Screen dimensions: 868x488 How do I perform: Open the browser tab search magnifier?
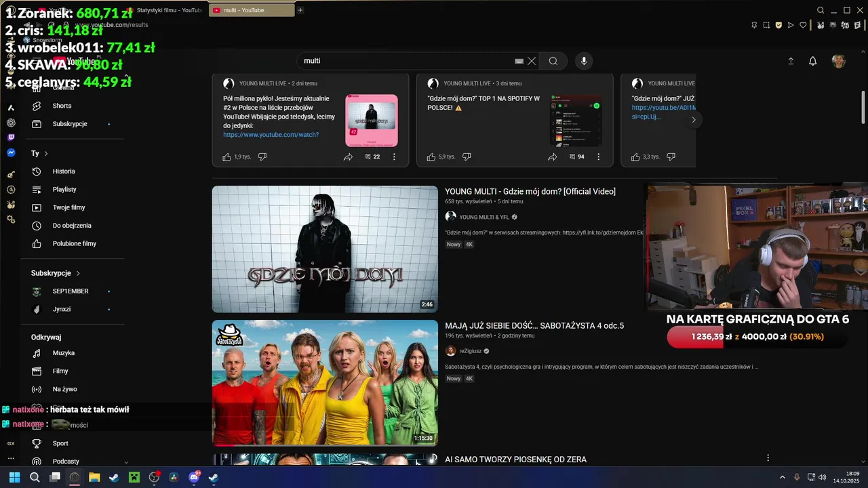(x=821, y=10)
